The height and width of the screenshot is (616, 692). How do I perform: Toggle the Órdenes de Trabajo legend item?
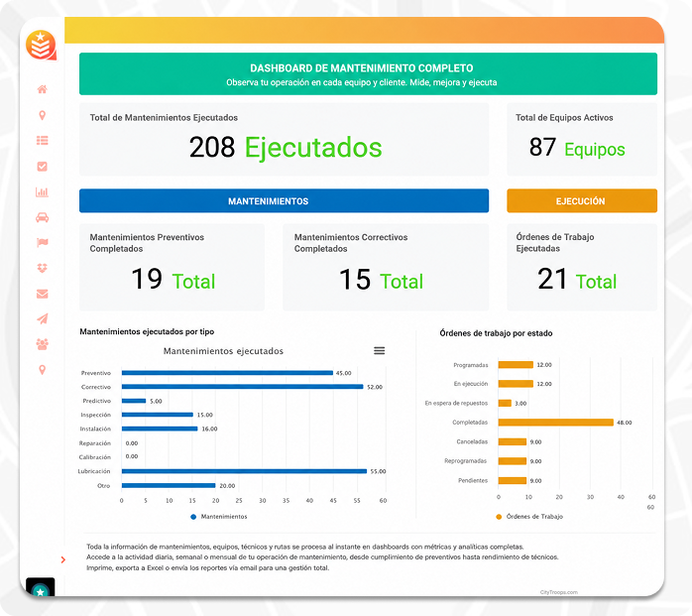(529, 516)
